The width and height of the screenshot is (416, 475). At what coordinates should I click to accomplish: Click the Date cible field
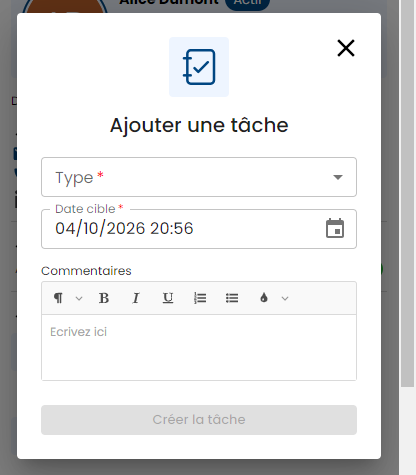pyautogui.click(x=199, y=229)
